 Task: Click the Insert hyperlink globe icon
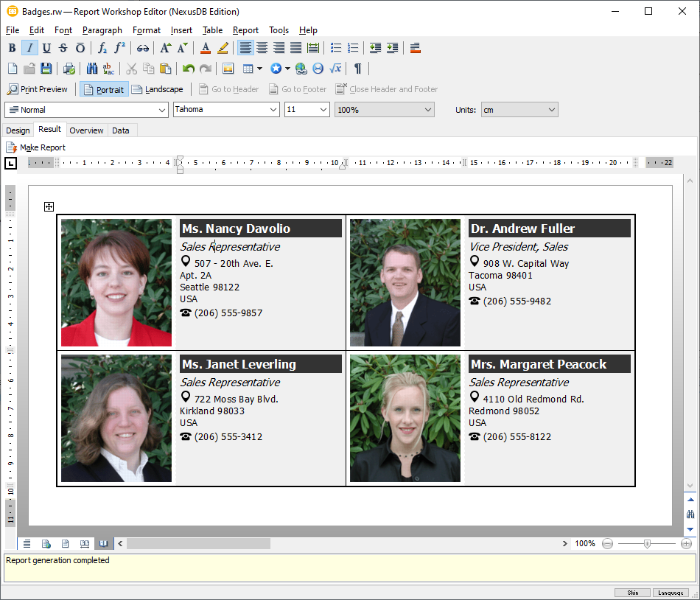click(x=301, y=69)
